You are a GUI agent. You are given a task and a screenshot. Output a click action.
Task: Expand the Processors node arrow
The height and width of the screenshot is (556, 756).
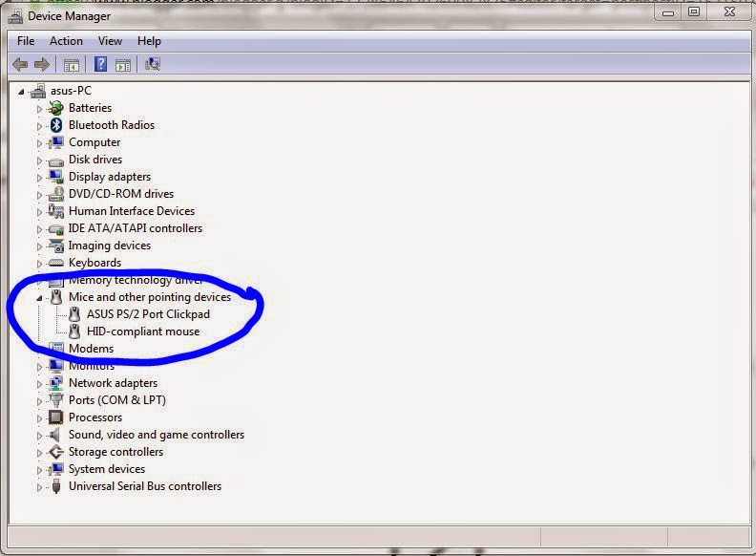point(39,418)
